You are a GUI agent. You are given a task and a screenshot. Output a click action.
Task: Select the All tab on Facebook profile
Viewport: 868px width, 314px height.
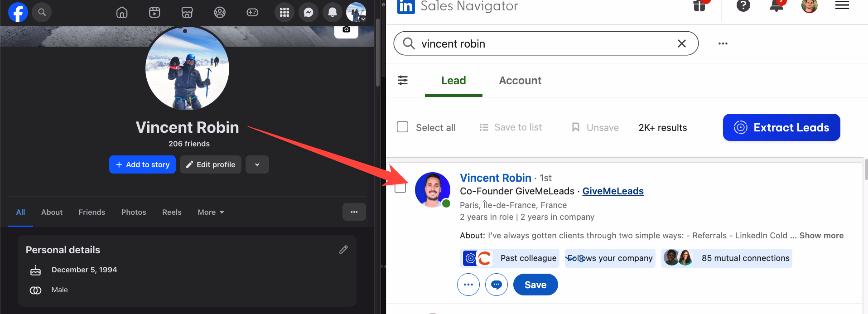pos(20,212)
